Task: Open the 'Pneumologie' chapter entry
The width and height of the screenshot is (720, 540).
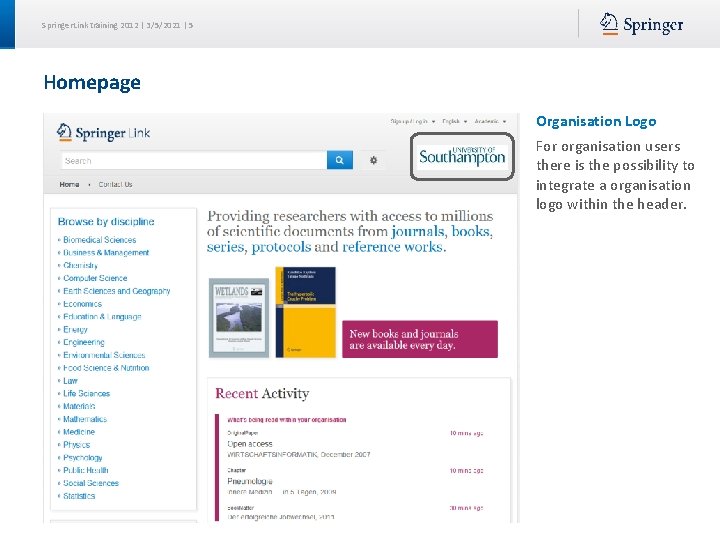Action: point(250,481)
